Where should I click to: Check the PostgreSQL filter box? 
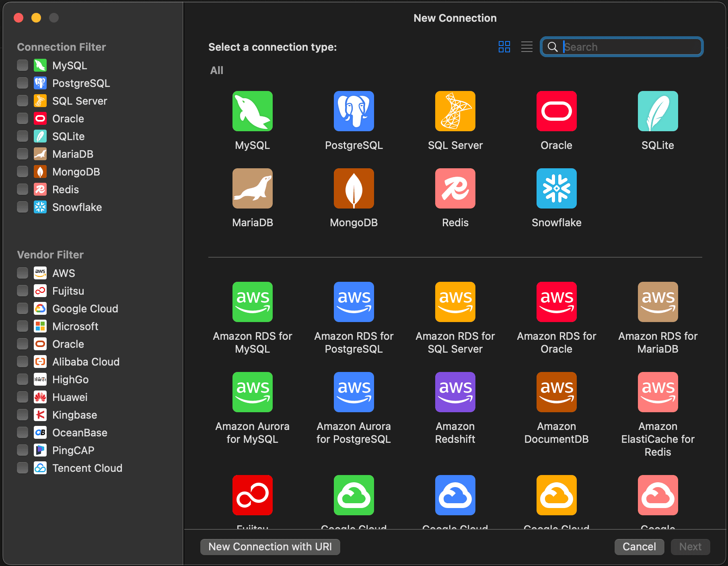(23, 83)
